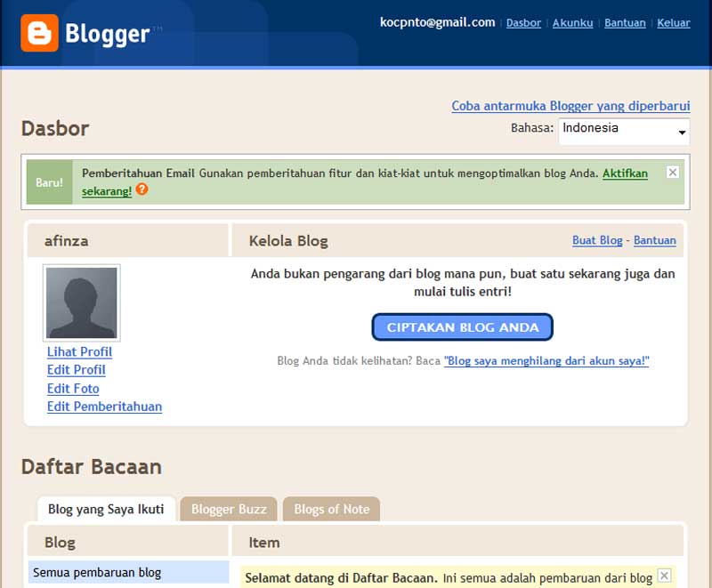The width and height of the screenshot is (712, 588).
Task: Click the orange help question mark icon
Action: click(142, 189)
